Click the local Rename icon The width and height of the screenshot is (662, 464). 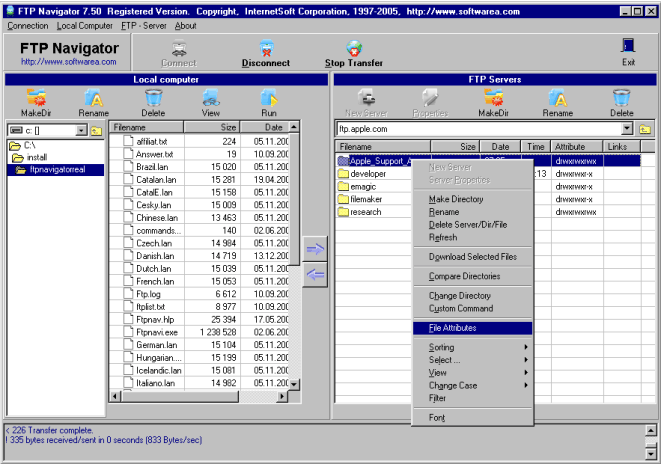pyautogui.click(x=94, y=98)
